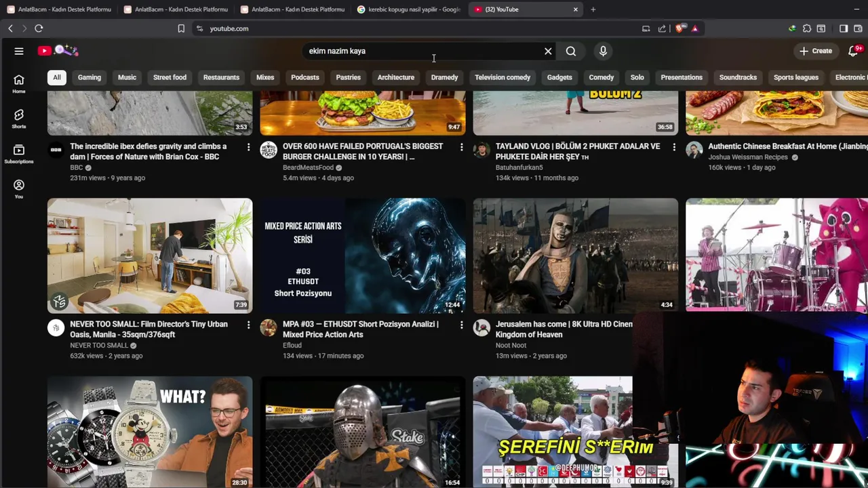Open the ETHUSDT Short Pozisyonu thumbnail
868x488 pixels.
pyautogui.click(x=363, y=256)
